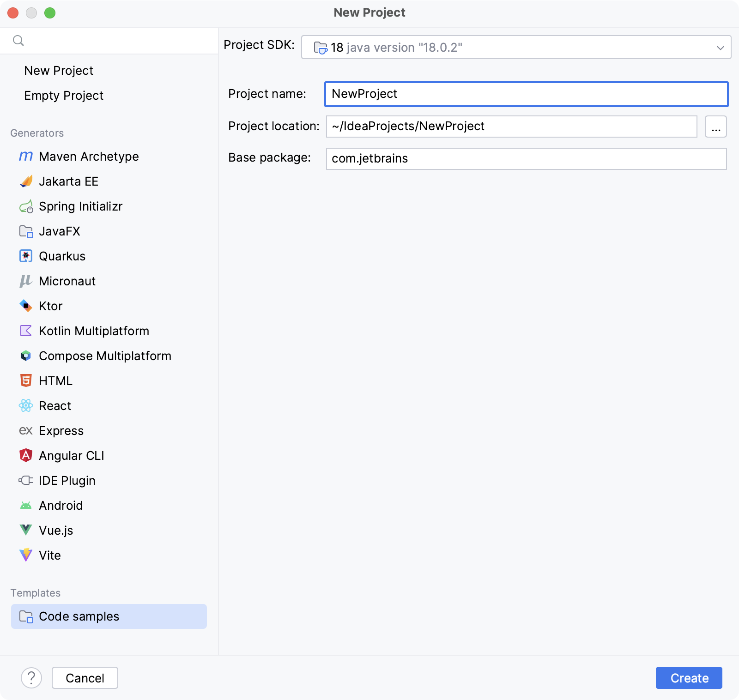Select the Micronaut label

coord(67,281)
